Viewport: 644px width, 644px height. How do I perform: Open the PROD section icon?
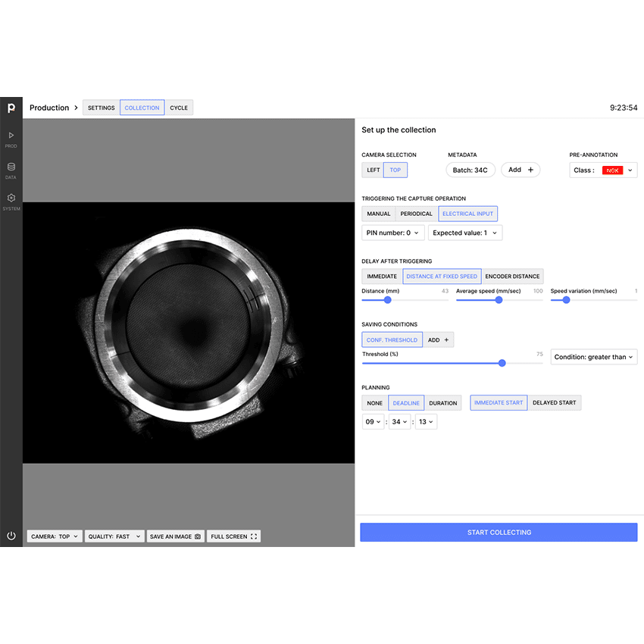point(11,136)
